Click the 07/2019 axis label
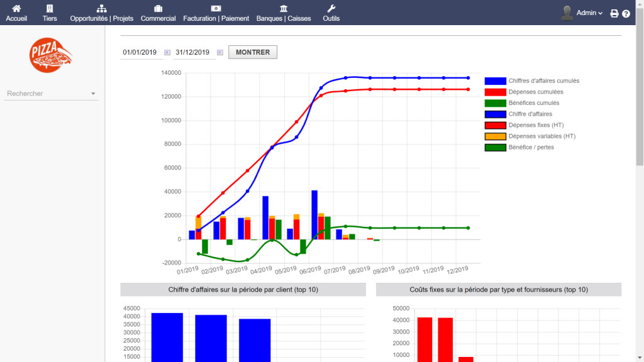Image resolution: width=644 pixels, height=362 pixels. pyautogui.click(x=335, y=270)
